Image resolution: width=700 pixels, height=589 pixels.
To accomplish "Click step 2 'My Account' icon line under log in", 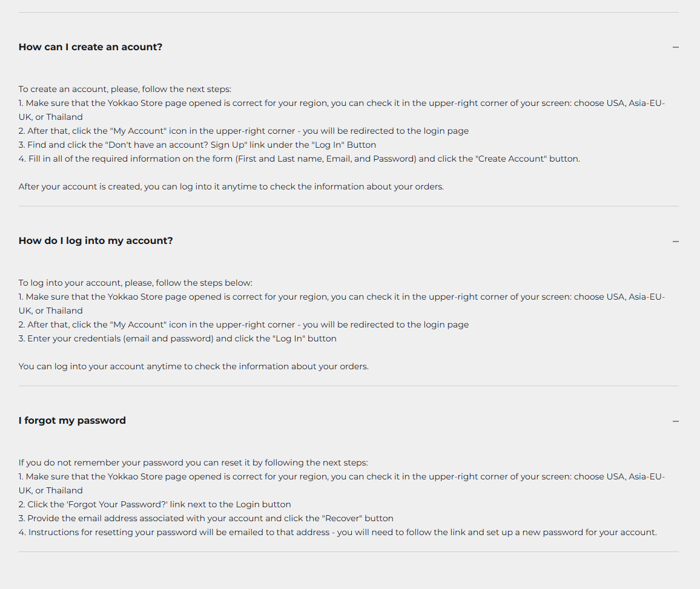I will (x=243, y=324).
